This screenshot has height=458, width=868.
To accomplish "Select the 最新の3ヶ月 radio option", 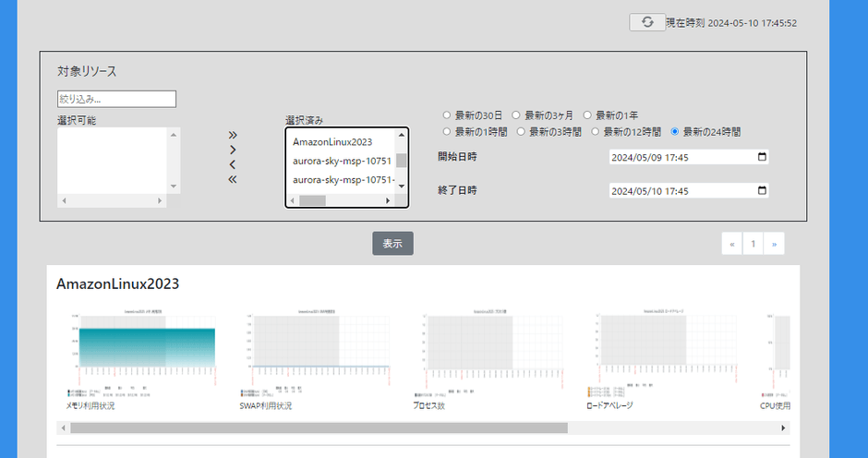I will (x=516, y=115).
